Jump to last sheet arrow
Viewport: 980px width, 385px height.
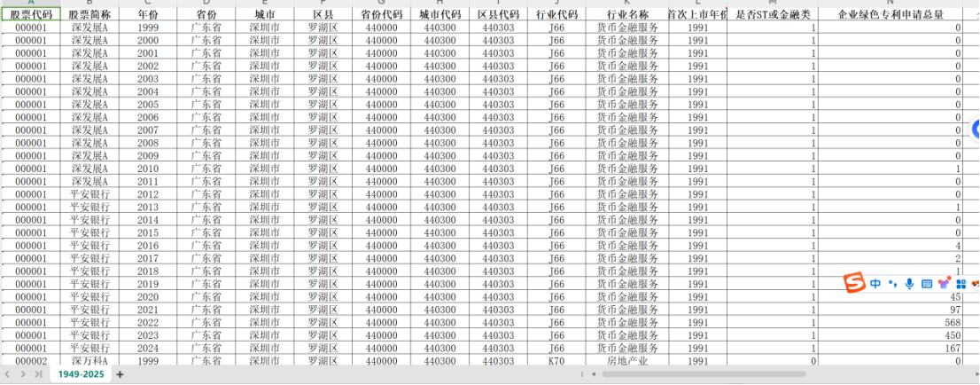(x=38, y=374)
